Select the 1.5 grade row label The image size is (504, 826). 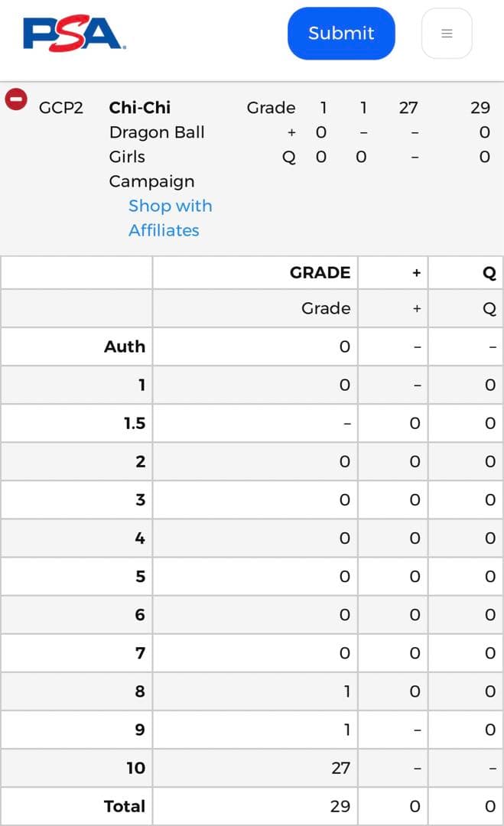(135, 423)
